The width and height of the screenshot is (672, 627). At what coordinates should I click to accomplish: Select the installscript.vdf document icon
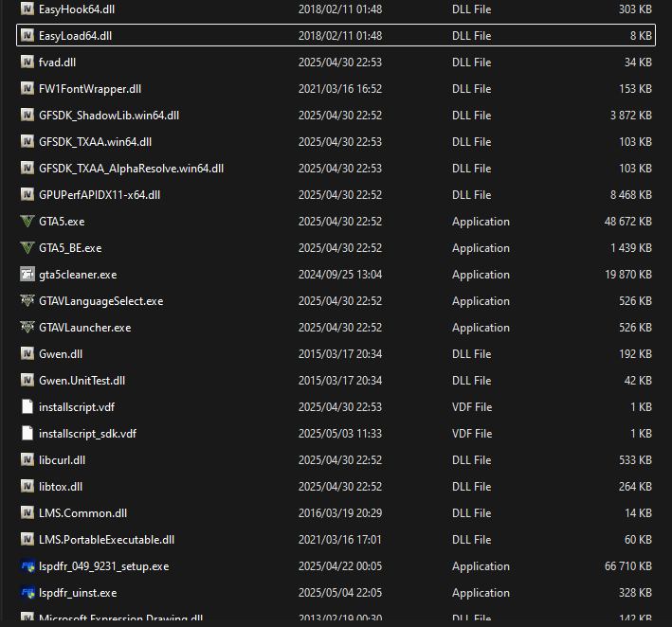click(x=27, y=407)
